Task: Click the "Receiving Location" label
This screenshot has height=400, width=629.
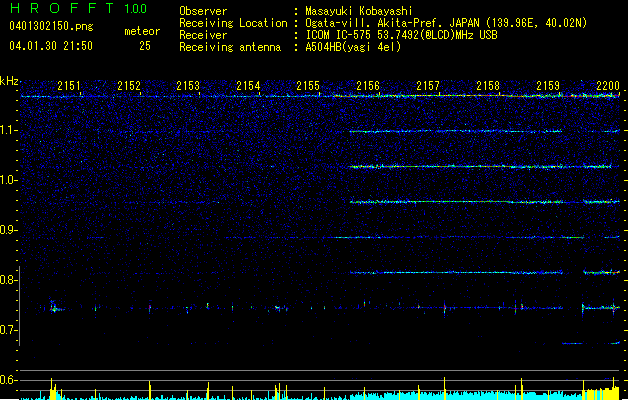Action: [x=233, y=23]
